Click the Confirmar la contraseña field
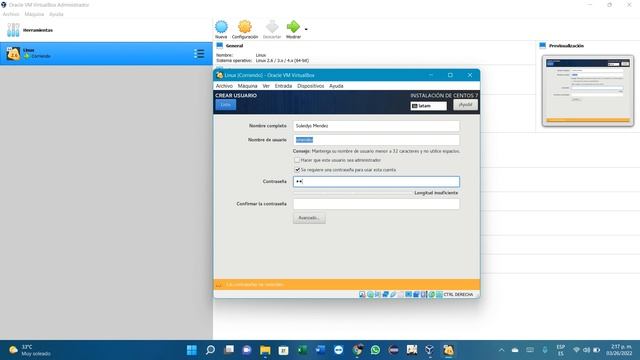Screen dimensions: 640x360 coord(376,204)
